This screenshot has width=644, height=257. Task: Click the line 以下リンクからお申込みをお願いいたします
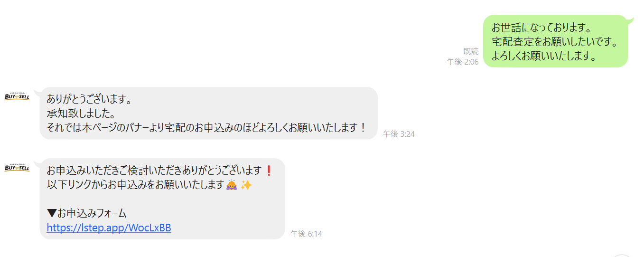[135, 185]
